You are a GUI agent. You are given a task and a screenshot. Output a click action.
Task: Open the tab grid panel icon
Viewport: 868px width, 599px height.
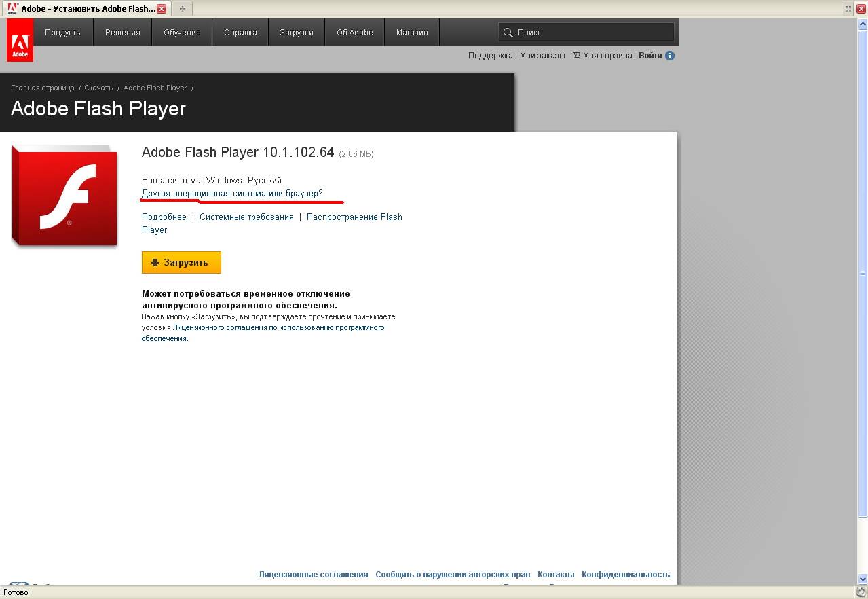pos(848,9)
